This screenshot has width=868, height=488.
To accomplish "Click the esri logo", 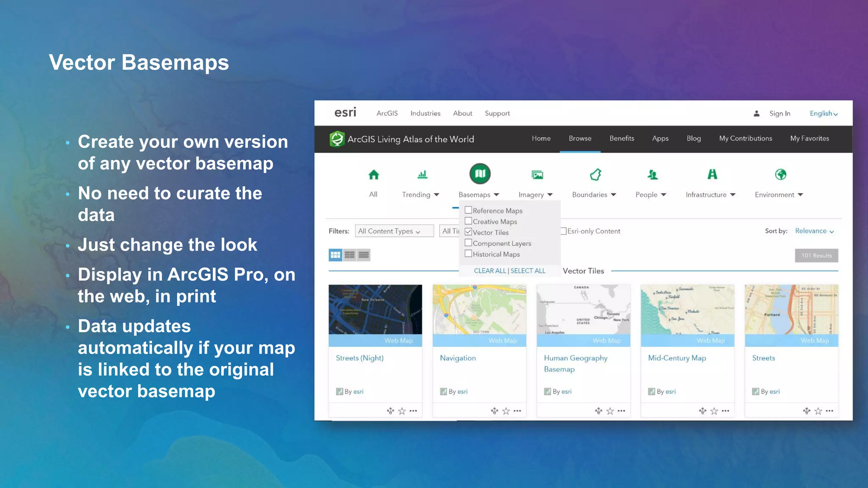I will click(345, 112).
